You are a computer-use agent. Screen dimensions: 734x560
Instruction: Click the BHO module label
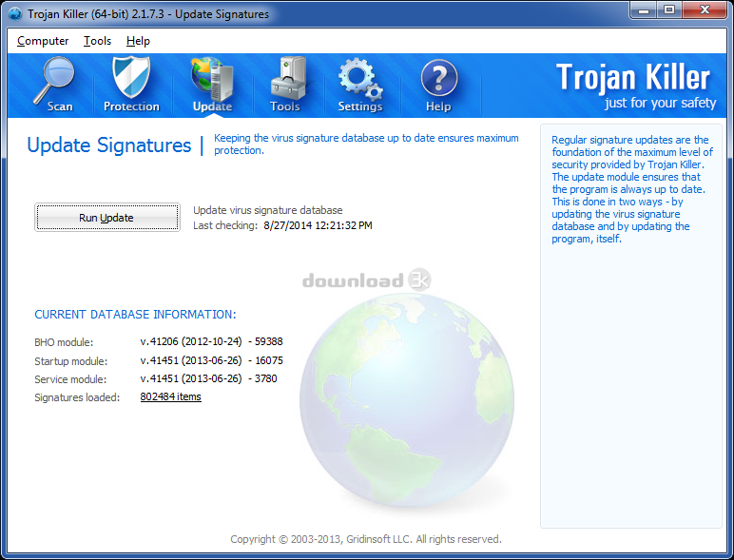pos(64,342)
